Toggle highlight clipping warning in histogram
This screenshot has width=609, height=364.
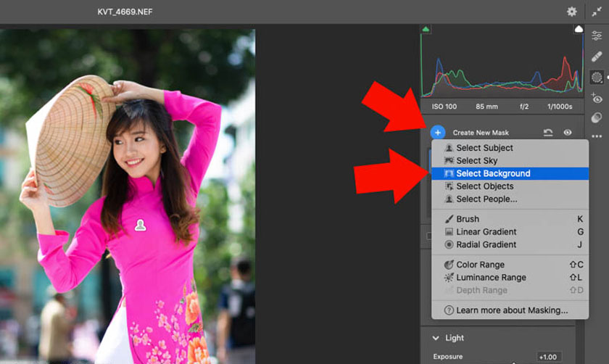pos(579,29)
